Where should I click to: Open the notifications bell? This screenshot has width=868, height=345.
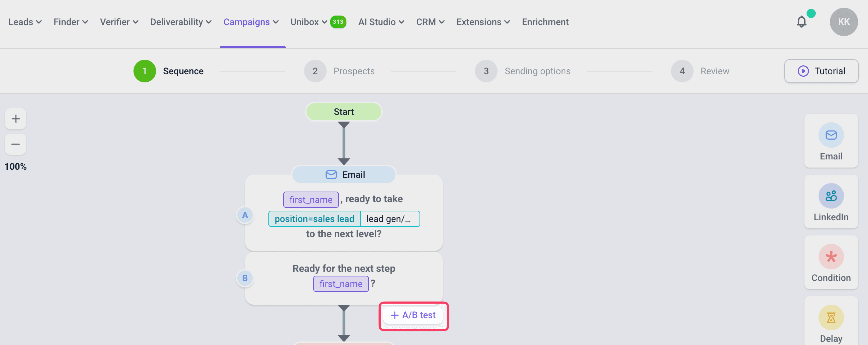coord(802,22)
